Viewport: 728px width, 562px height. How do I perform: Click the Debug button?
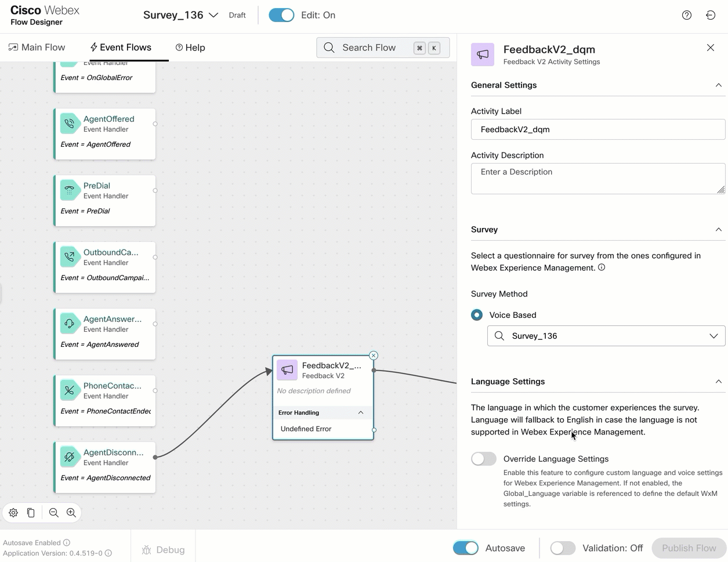point(164,550)
